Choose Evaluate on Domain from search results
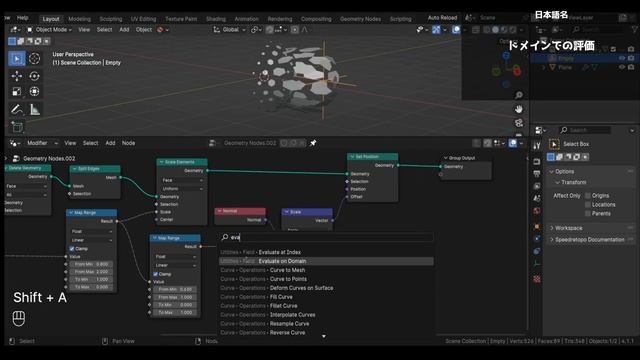Image resolution: width=640 pixels, height=360 pixels. coord(326,261)
